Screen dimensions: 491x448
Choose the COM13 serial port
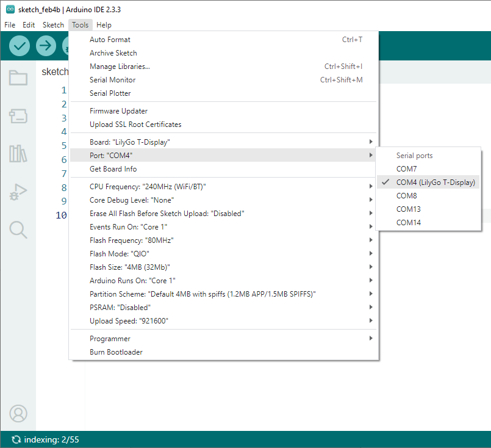coord(409,209)
